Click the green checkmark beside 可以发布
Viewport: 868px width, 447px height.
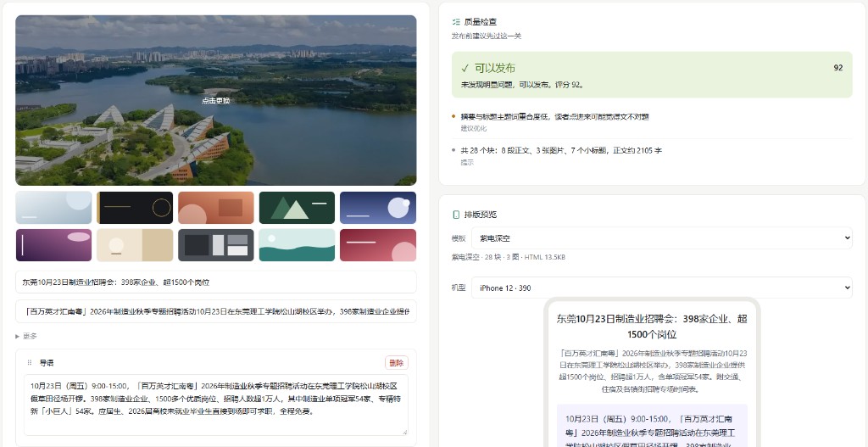point(465,68)
